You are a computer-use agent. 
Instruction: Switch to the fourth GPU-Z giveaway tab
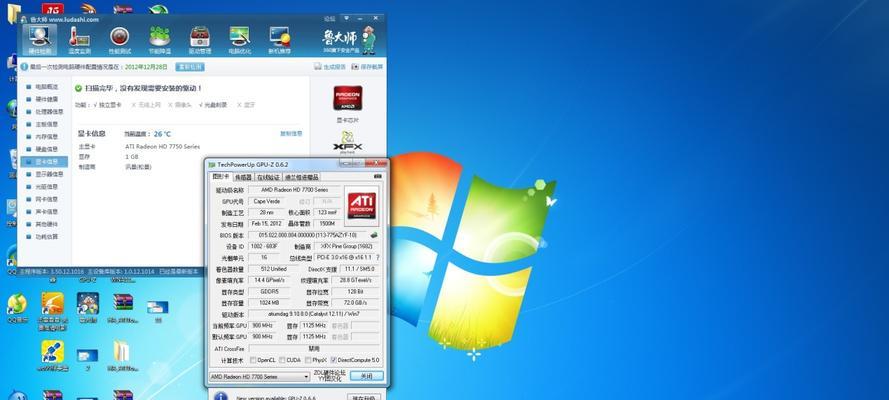(302, 177)
